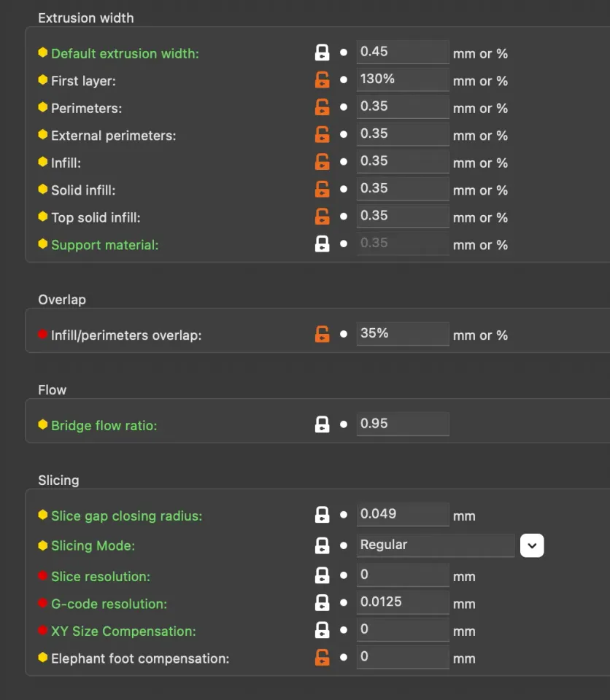Click the orange lock beside External perimeters
This screenshot has height=700, width=610.
coord(322,135)
